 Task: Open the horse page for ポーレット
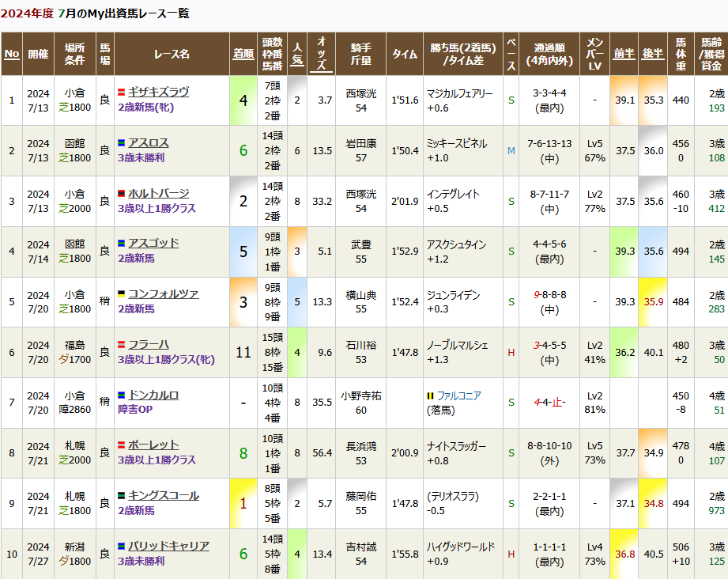(153, 445)
